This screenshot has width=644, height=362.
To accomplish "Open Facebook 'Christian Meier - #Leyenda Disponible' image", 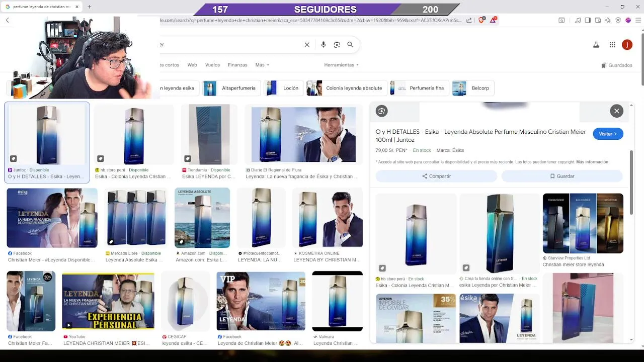I will pyautogui.click(x=52, y=218).
